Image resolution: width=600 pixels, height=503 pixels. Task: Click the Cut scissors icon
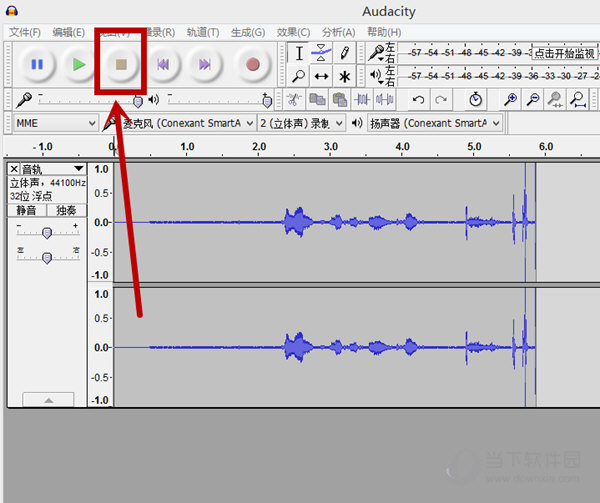tap(293, 100)
